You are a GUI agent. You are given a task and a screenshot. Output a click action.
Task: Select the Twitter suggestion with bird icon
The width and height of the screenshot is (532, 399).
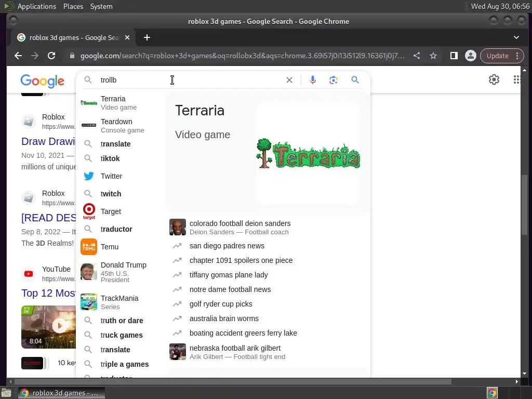click(122, 176)
